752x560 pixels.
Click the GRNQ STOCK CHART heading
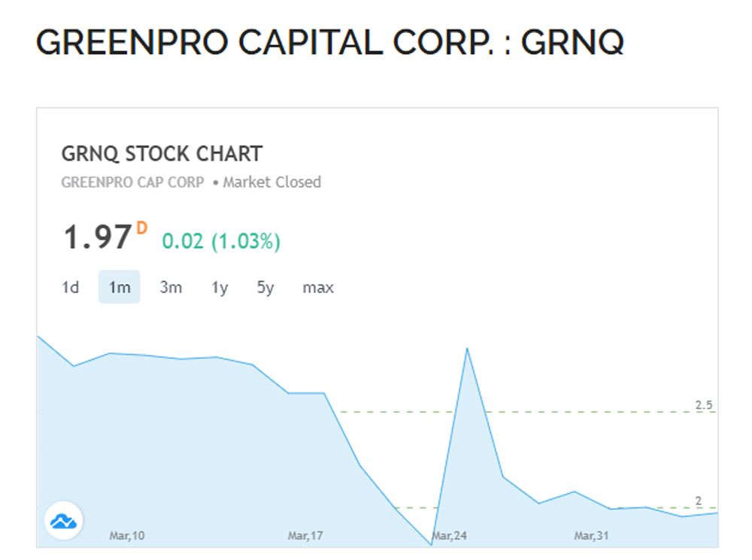162,154
